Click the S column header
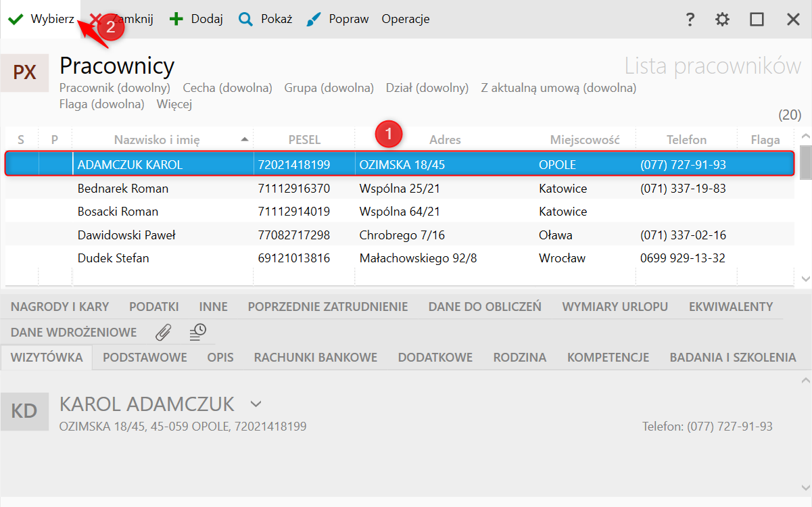Image resolution: width=812 pixels, height=507 pixels. pyautogui.click(x=21, y=140)
